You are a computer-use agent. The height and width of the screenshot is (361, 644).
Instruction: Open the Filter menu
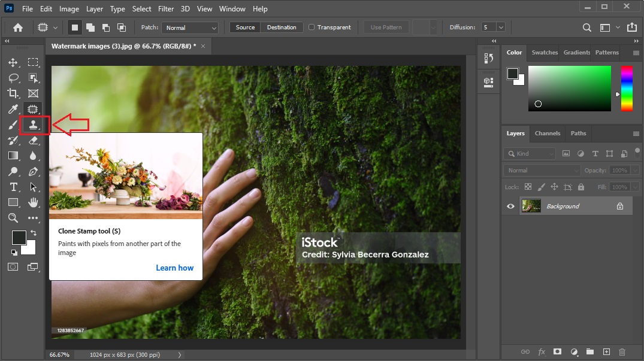click(167, 9)
